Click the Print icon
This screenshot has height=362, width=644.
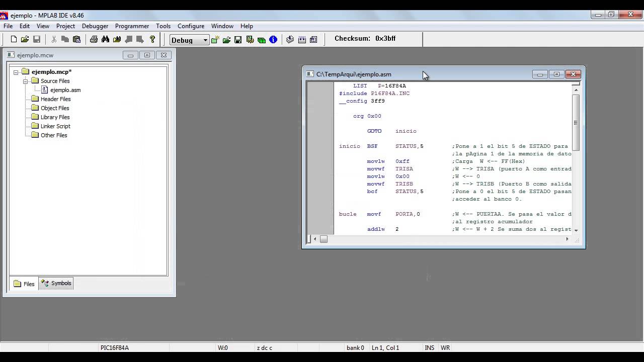click(94, 39)
